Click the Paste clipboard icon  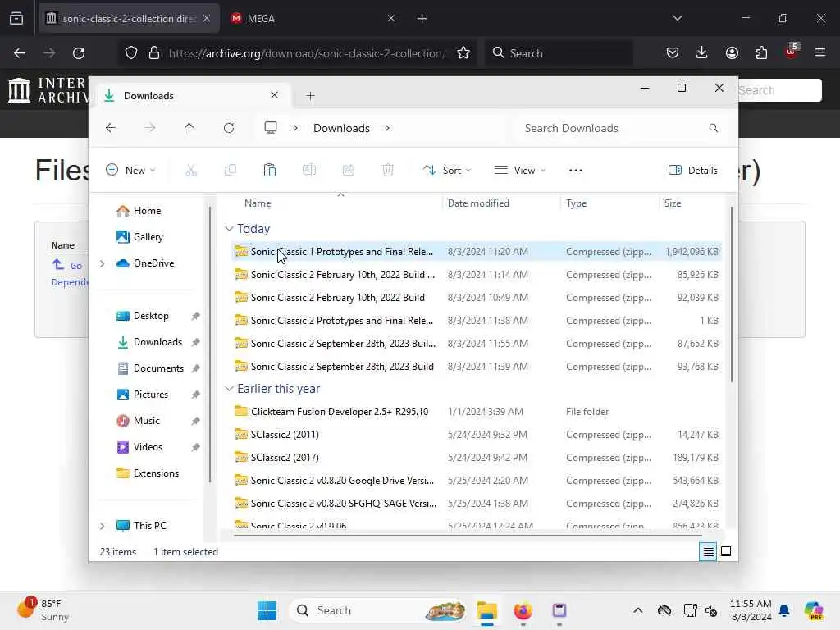[269, 171]
